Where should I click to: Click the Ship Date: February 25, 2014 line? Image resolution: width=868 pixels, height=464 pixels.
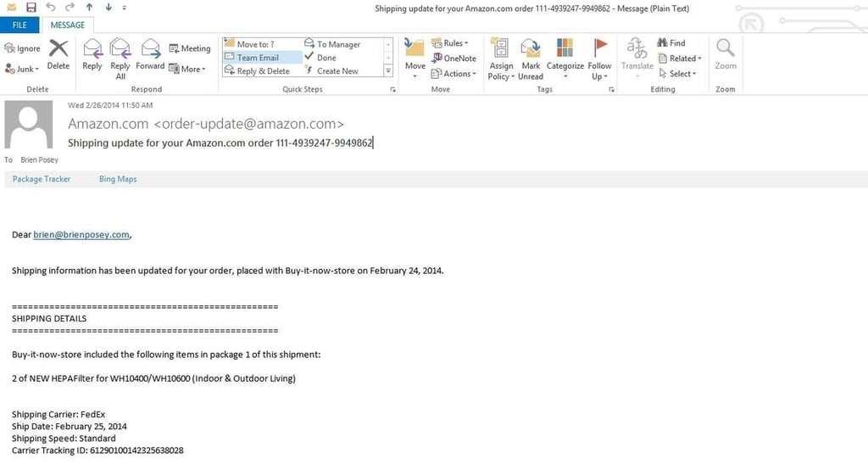click(x=70, y=427)
